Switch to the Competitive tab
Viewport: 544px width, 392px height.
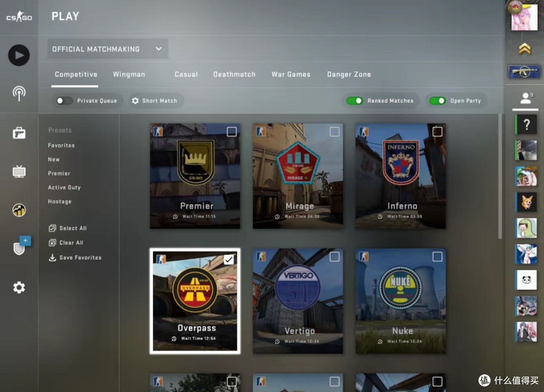pos(76,74)
